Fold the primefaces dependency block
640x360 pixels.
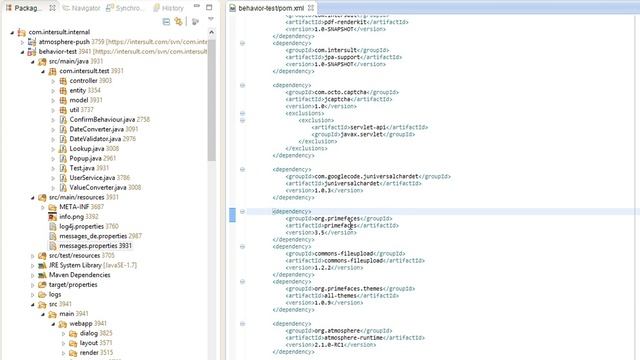(242, 211)
